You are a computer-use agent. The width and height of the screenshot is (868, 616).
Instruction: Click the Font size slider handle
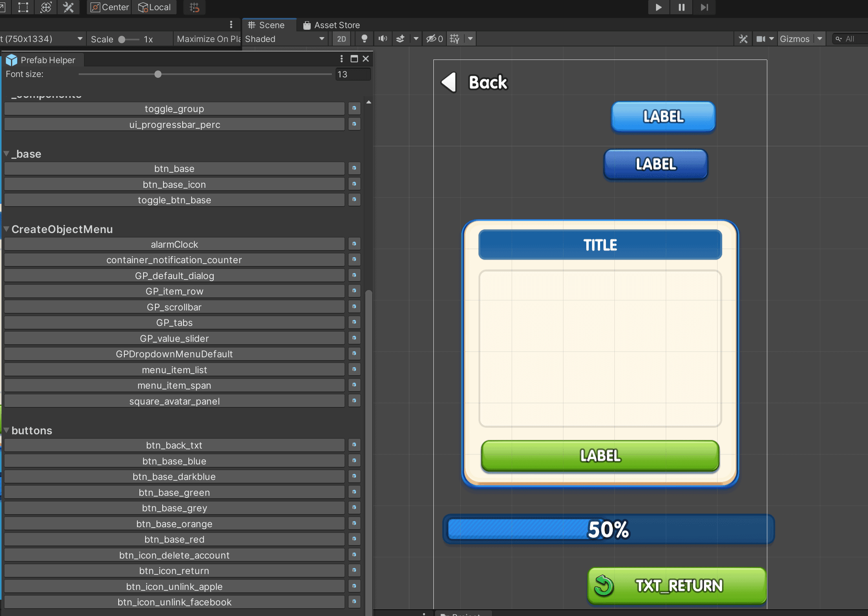(x=158, y=74)
